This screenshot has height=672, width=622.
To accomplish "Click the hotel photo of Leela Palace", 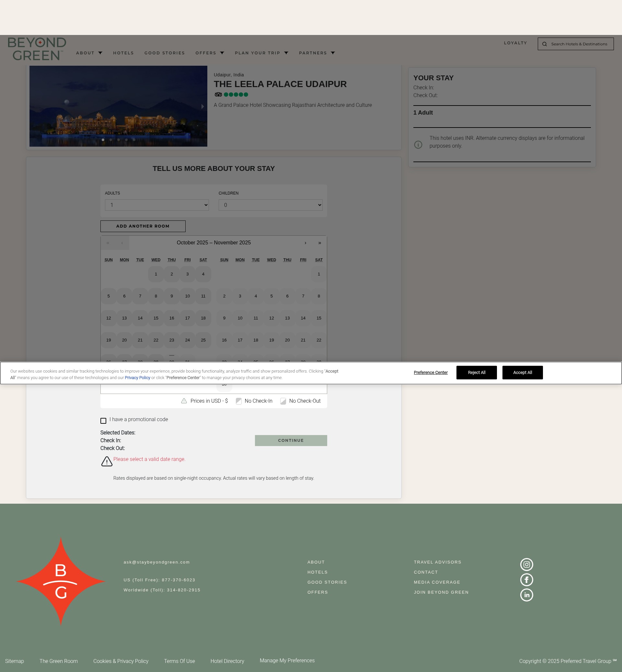I will [x=118, y=106].
